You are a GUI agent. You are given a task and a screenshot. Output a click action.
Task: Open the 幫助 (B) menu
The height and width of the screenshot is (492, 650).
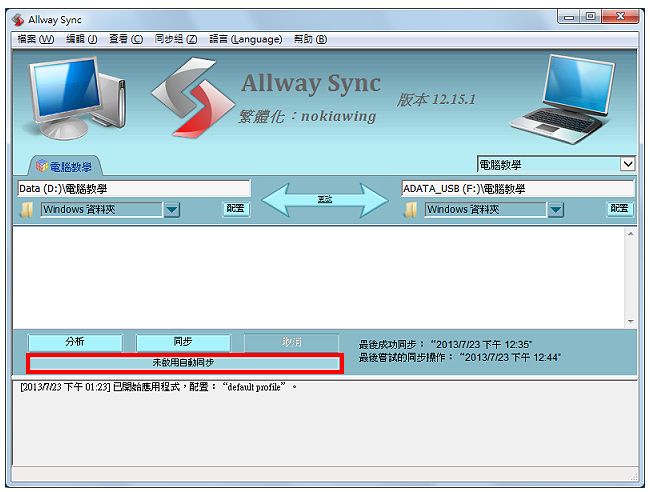pos(310,39)
